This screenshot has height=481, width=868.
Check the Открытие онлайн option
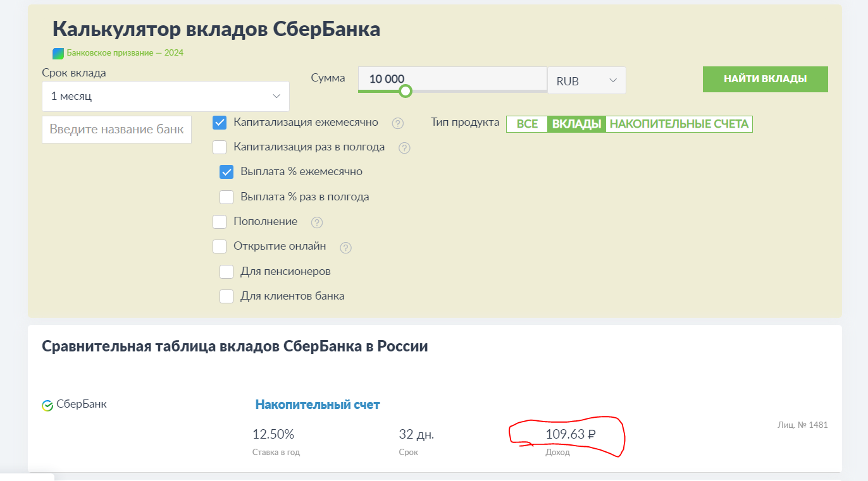pyautogui.click(x=220, y=247)
